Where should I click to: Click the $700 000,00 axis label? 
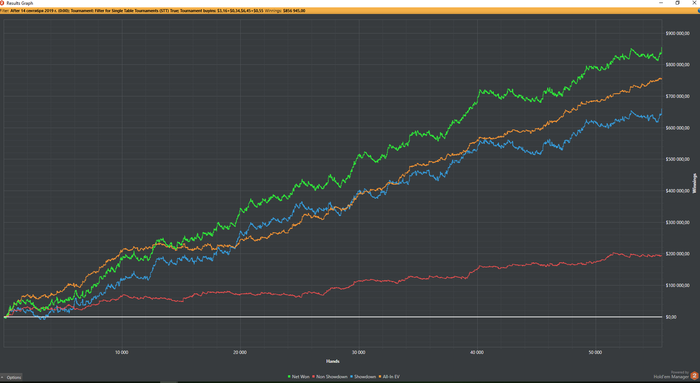(x=677, y=96)
